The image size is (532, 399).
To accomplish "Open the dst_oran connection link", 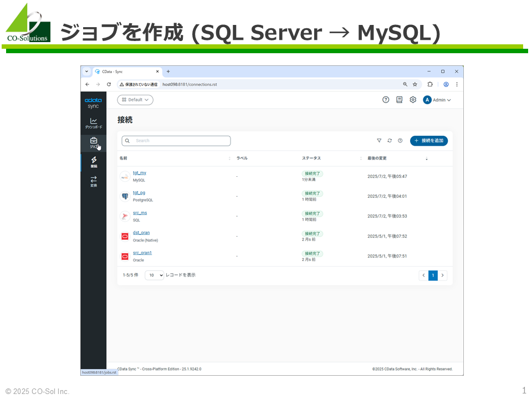I will click(141, 233).
